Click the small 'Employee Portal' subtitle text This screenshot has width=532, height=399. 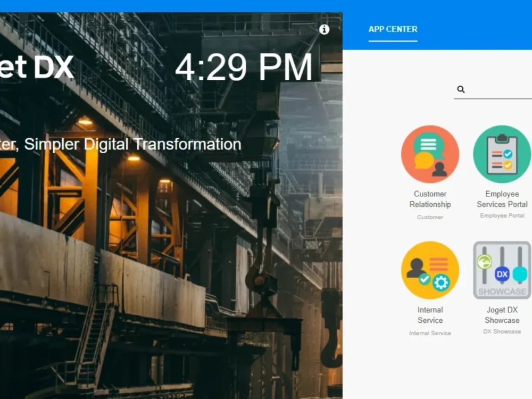pyautogui.click(x=502, y=216)
